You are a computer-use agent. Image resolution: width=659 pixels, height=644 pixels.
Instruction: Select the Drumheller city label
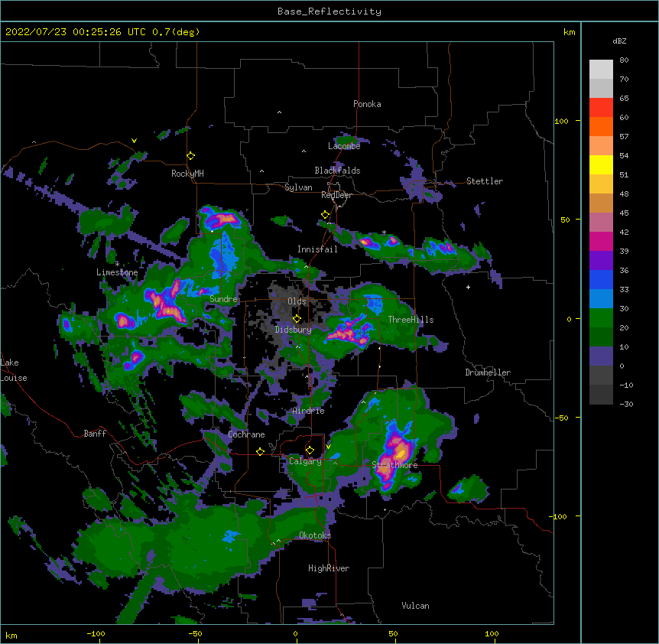coord(488,372)
